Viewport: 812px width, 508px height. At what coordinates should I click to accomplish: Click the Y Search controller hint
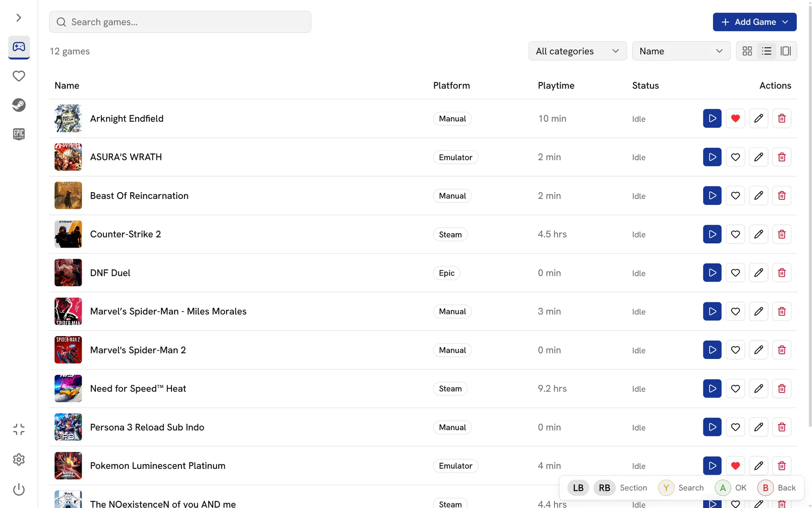coord(681,488)
